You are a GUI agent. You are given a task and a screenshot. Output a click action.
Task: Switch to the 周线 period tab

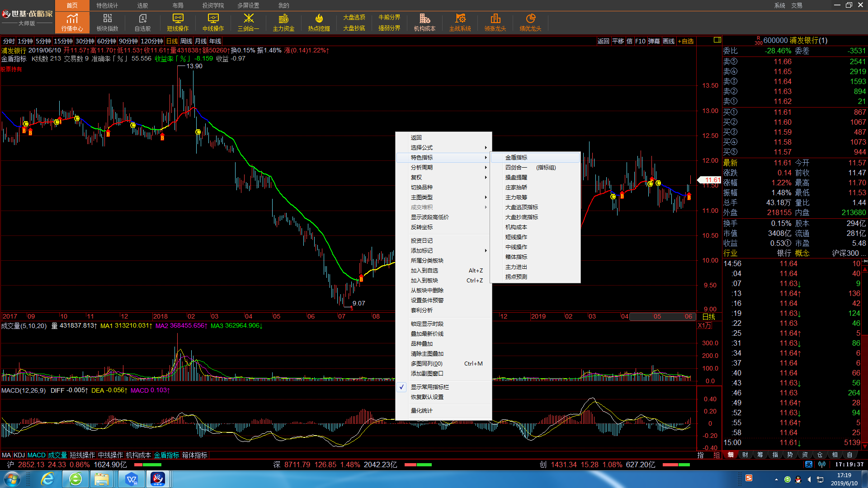pos(186,41)
